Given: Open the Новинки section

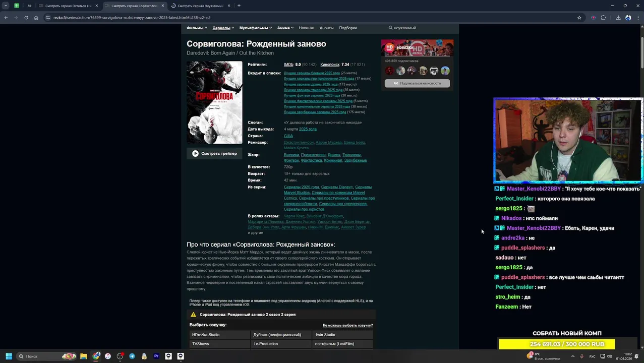Looking at the screenshot, I should 307,28.
